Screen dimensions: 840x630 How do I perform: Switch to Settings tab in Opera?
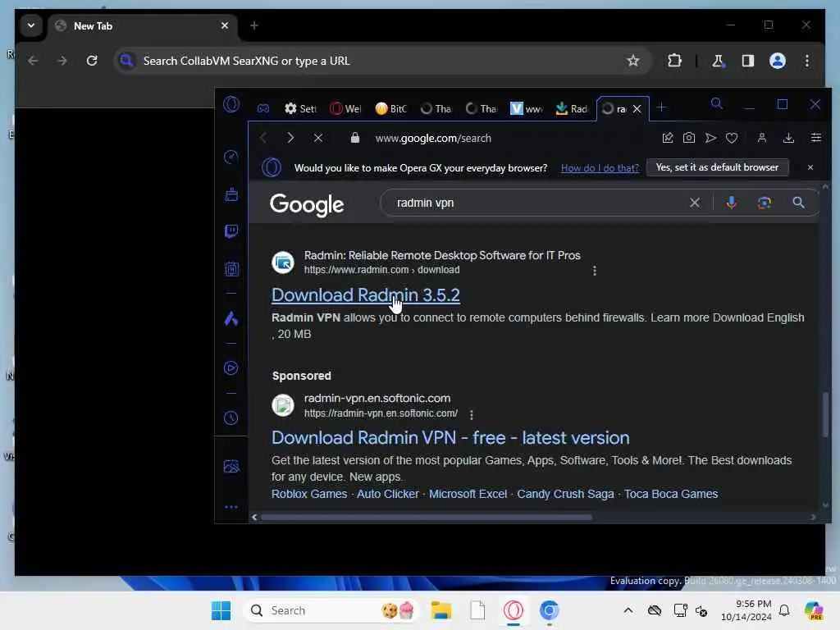tap(300, 109)
